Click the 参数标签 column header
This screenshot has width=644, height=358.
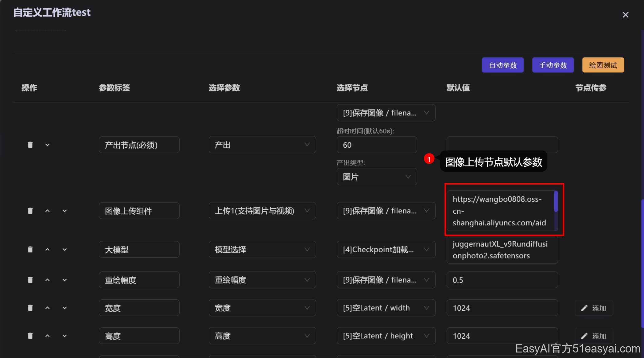pyautogui.click(x=114, y=88)
